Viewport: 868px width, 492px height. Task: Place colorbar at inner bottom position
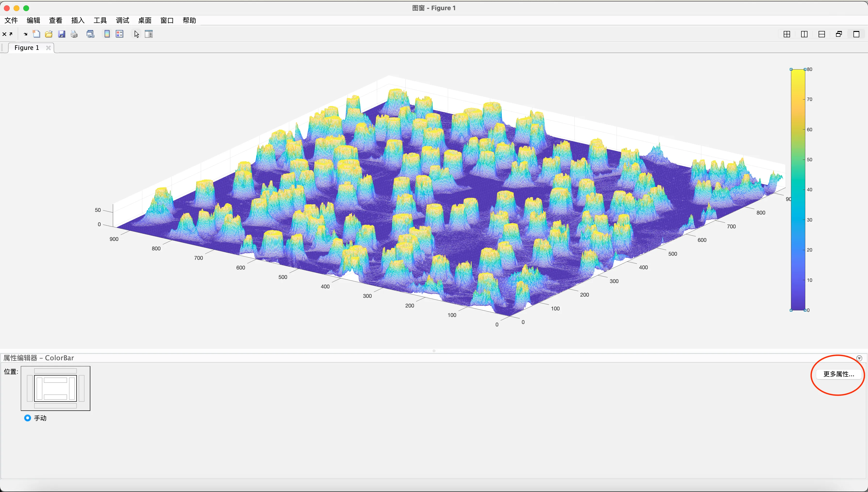tap(55, 397)
